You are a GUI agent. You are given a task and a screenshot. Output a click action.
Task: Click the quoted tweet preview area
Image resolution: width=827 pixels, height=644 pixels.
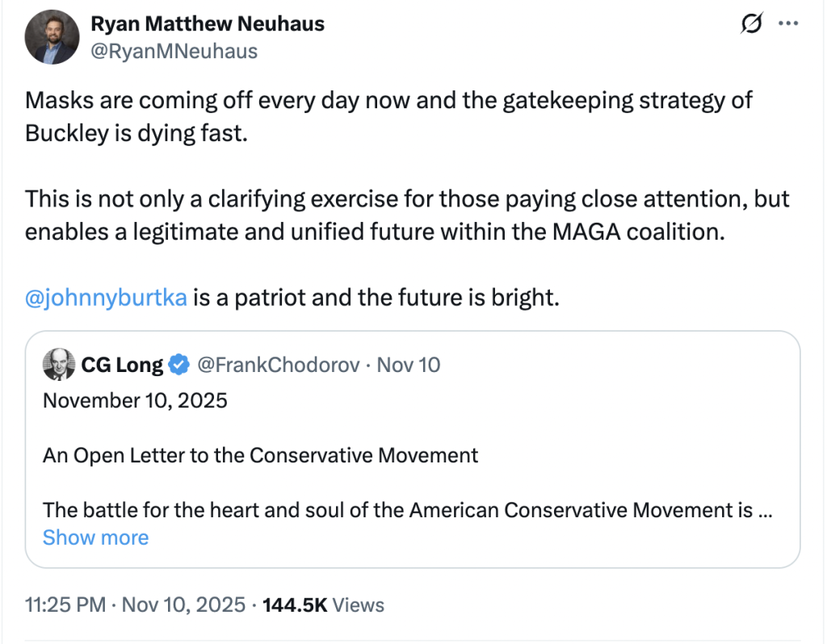[413, 449]
